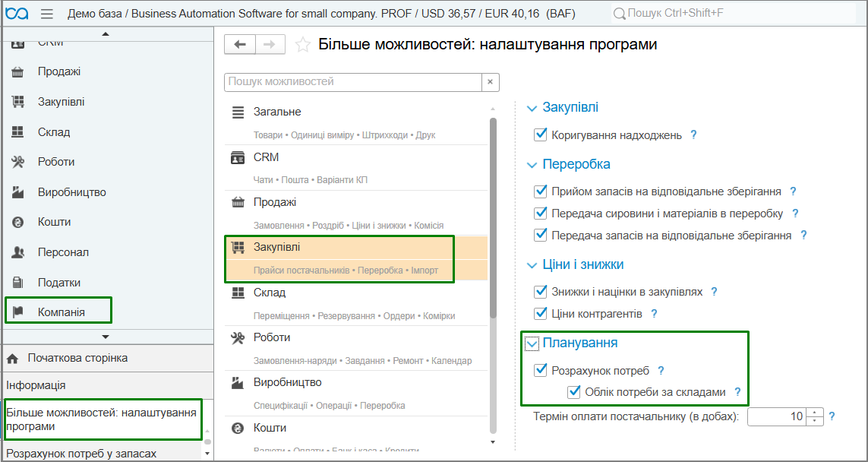Click the Пошук можливостей search field
This screenshot has width=868, height=462.
click(352, 82)
